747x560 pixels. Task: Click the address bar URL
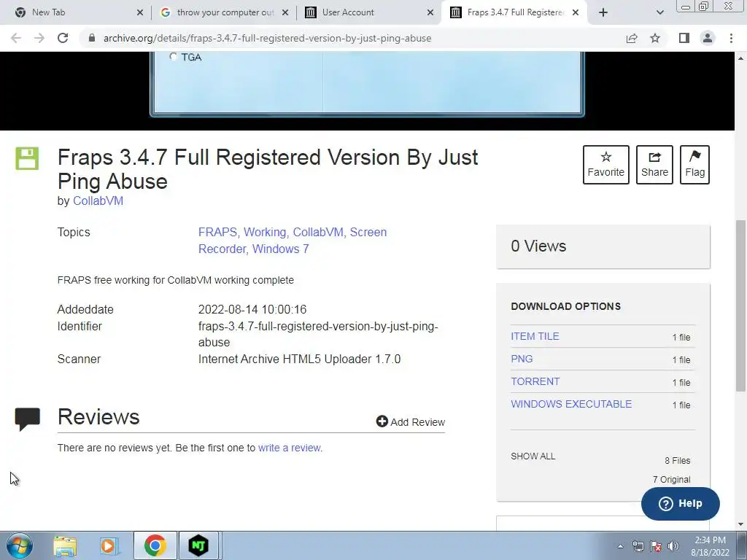(267, 38)
